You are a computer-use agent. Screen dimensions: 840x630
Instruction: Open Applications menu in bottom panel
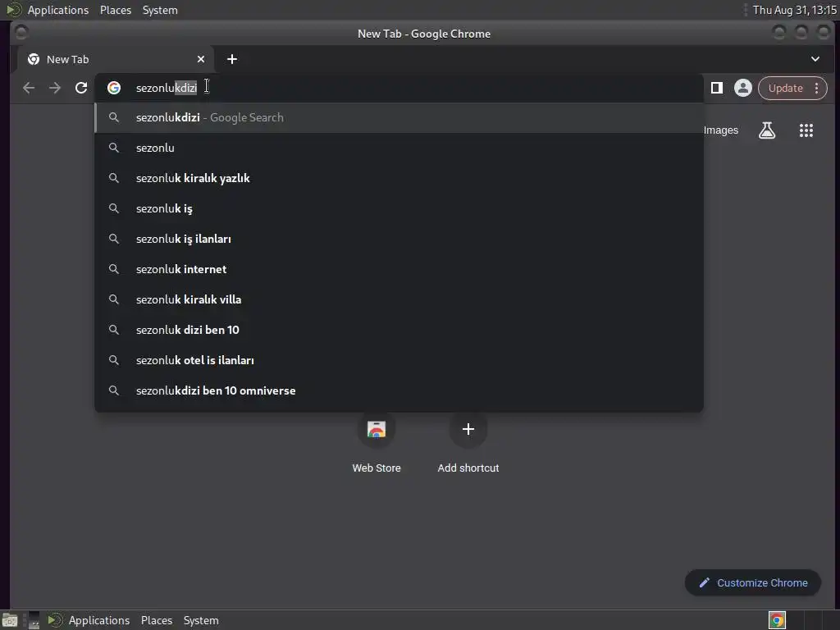(99, 620)
